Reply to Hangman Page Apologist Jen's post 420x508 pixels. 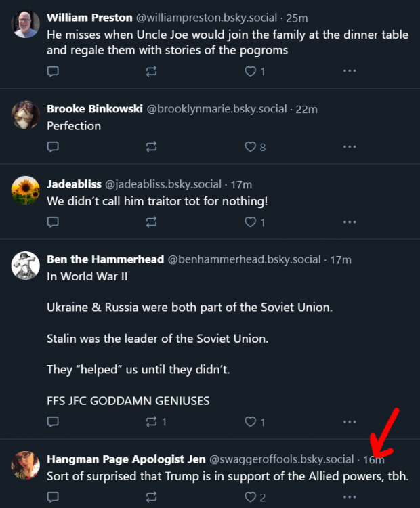(x=53, y=497)
